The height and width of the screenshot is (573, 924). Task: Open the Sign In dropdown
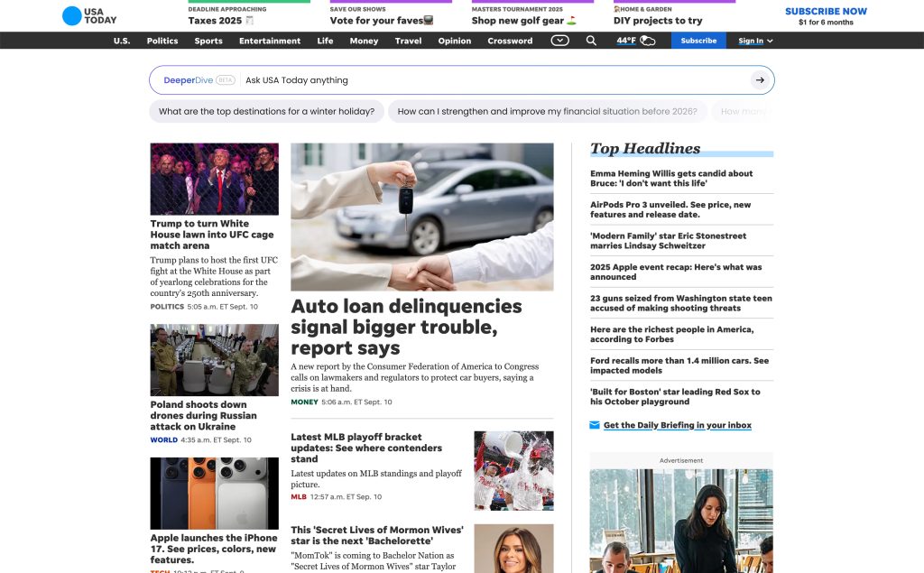pyautogui.click(x=755, y=41)
